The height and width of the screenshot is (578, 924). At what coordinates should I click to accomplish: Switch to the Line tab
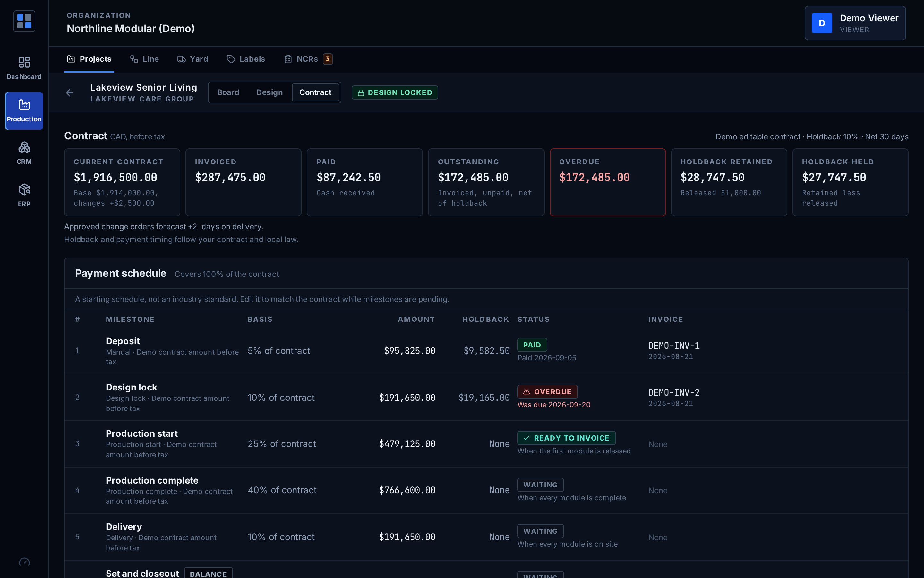pos(144,59)
